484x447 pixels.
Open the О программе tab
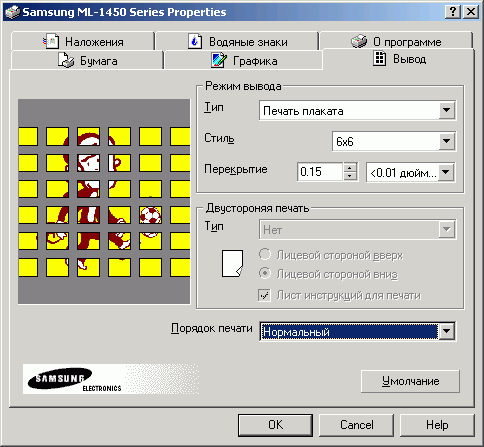(396, 42)
